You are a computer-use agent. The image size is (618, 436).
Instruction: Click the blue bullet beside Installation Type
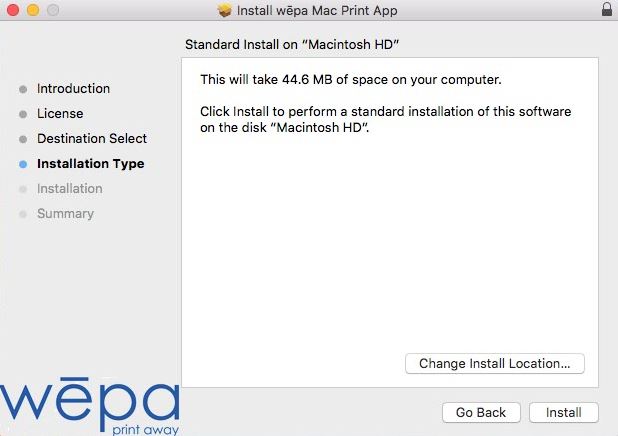click(x=23, y=164)
